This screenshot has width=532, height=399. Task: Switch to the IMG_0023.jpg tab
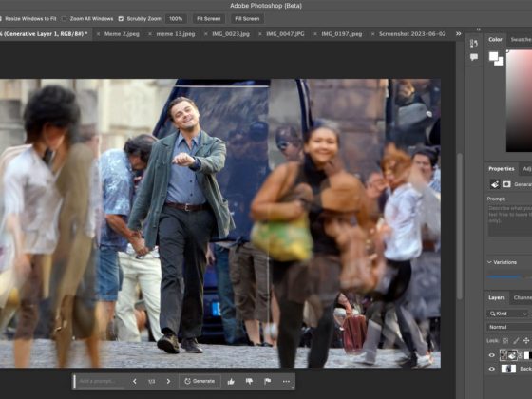[x=231, y=34]
